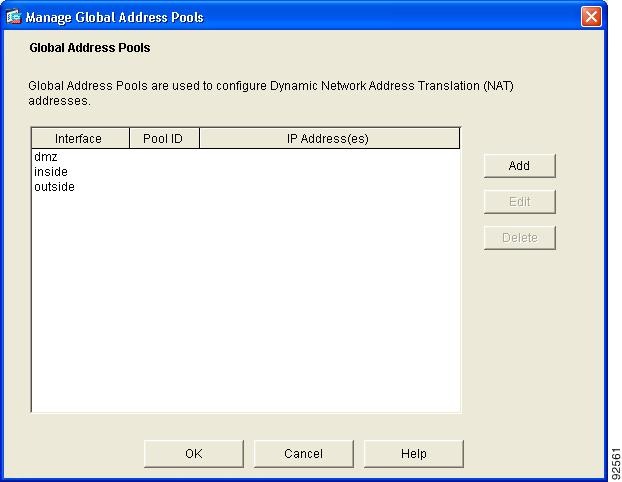Screen dimensions: 622x482
Task: Select the outside interface row
Action: [246, 187]
